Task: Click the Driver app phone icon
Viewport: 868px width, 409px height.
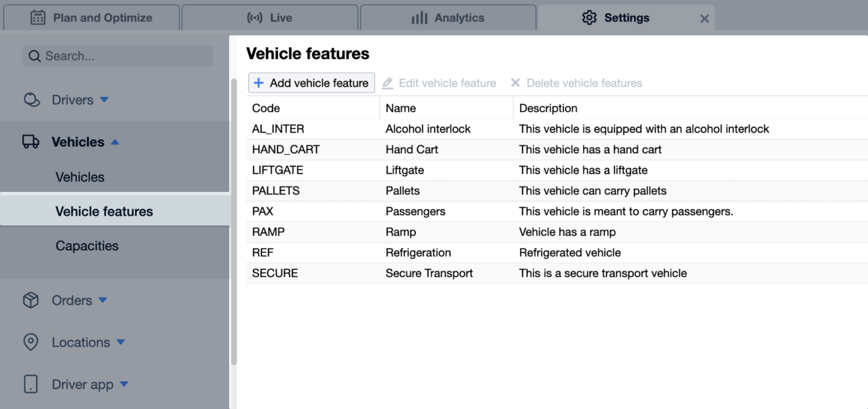Action: (31, 384)
